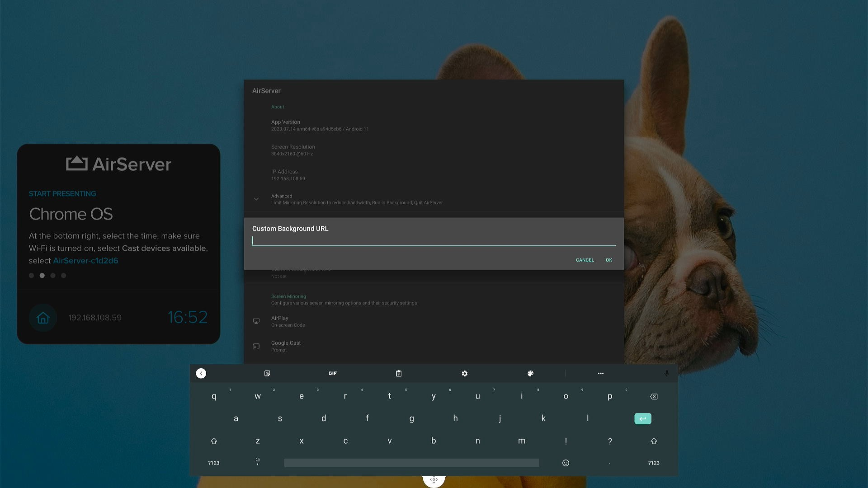Screen dimensions: 868x488
Task: Click the AirServer home icon
Action: (x=43, y=318)
